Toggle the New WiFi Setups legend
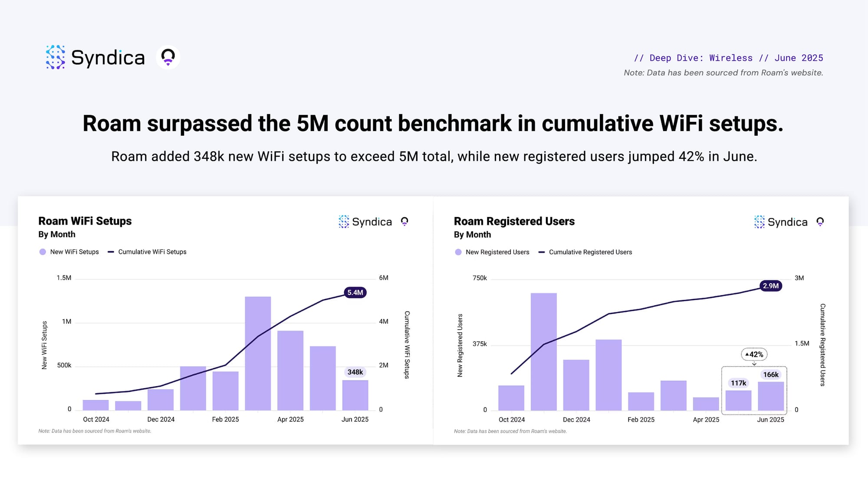 69,252
